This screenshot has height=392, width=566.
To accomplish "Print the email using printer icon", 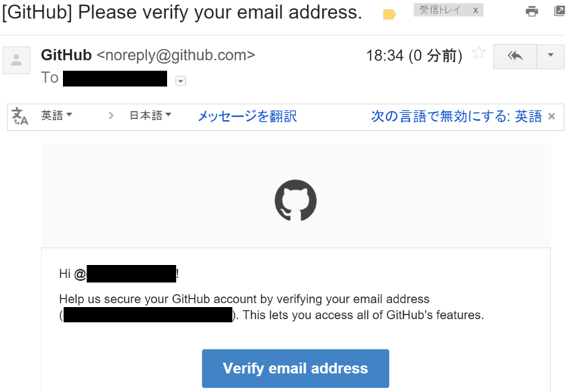I will (531, 11).
